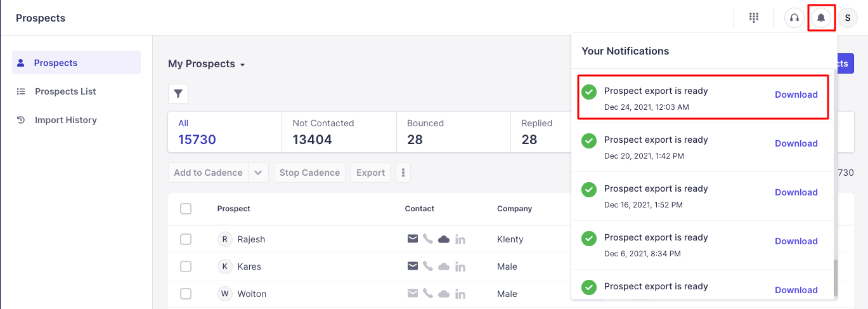Check the box for Rajesh
Image resolution: width=868 pixels, height=309 pixels.
186,239
